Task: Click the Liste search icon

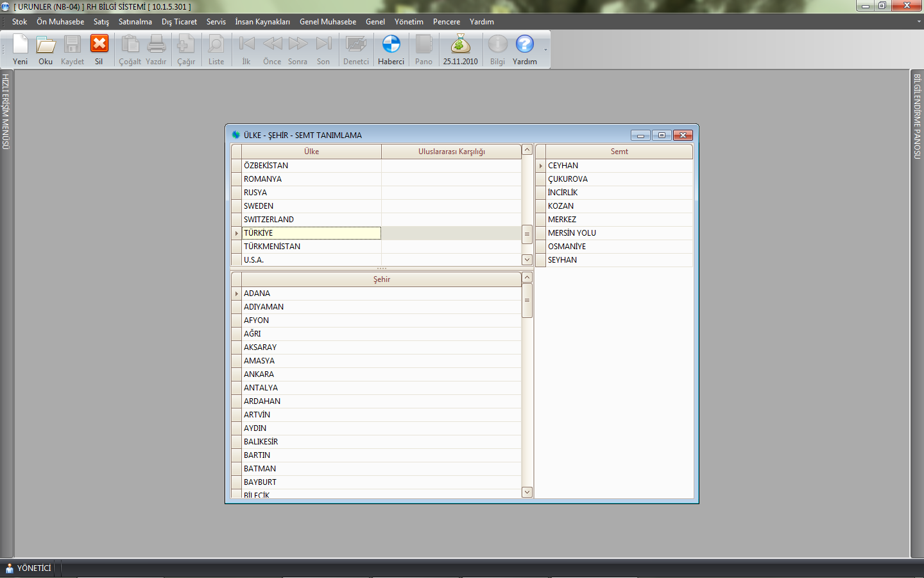Action: click(x=216, y=45)
